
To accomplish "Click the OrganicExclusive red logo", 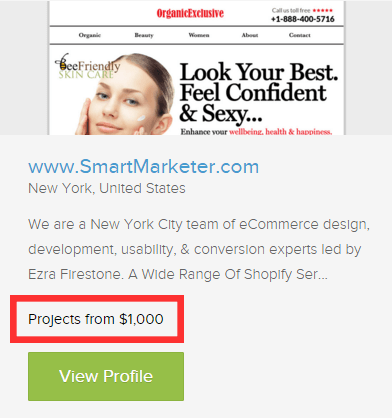I will (x=190, y=13).
